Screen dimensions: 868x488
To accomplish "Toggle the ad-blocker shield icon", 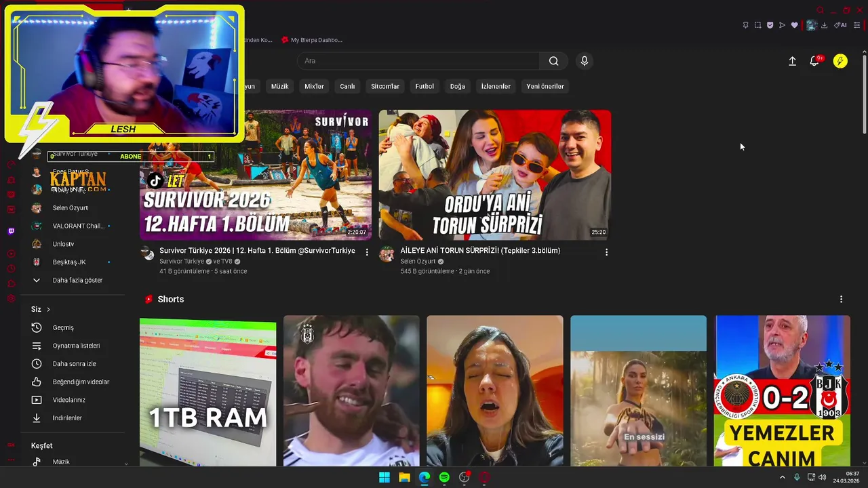I will tap(770, 25).
